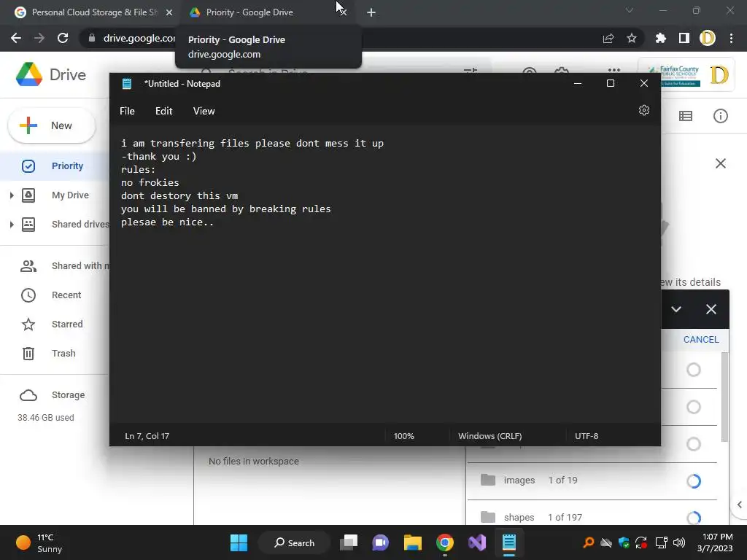Screen dimensions: 747x560
Task: Click Windows (CRLF) status entry
Action: pyautogui.click(x=489, y=436)
